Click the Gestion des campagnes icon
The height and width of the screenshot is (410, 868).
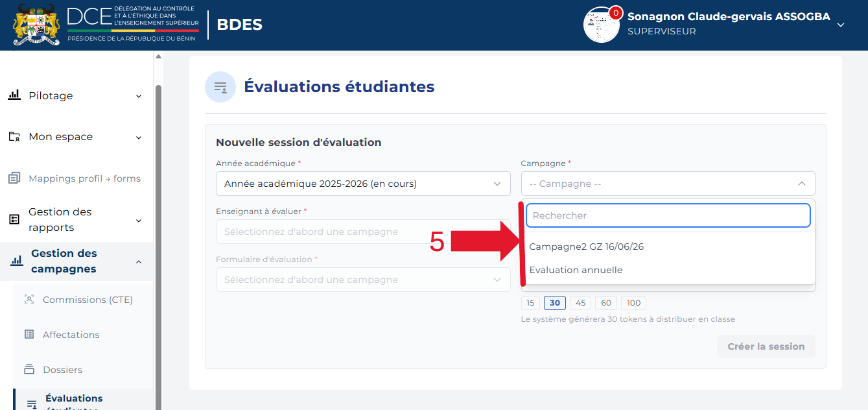pos(17,261)
